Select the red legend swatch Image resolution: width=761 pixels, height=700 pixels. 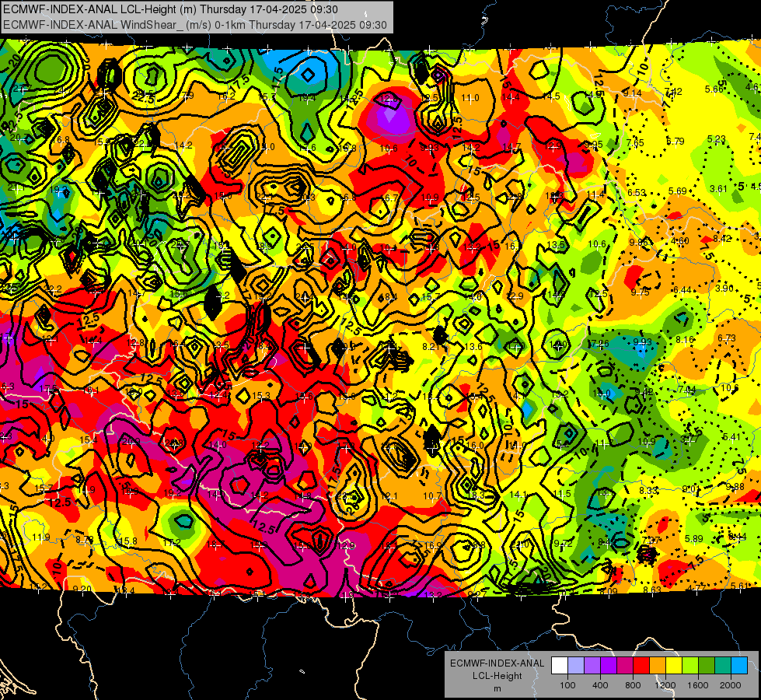click(x=641, y=666)
